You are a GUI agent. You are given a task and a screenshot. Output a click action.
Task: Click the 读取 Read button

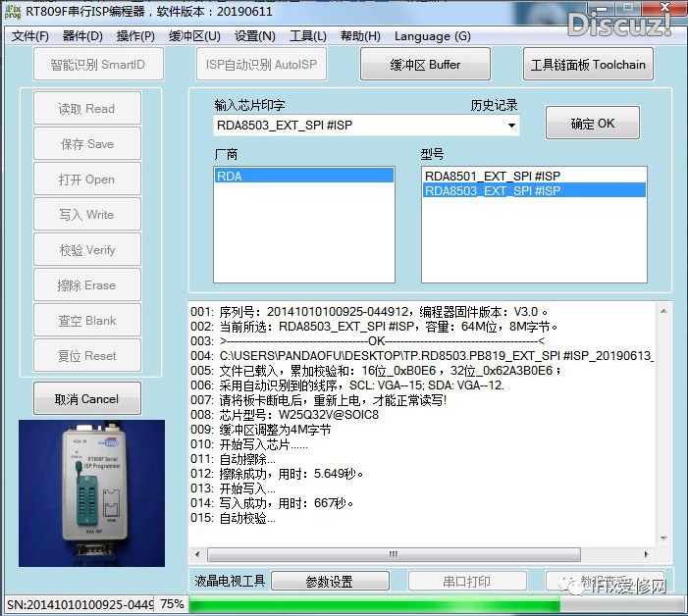87,108
